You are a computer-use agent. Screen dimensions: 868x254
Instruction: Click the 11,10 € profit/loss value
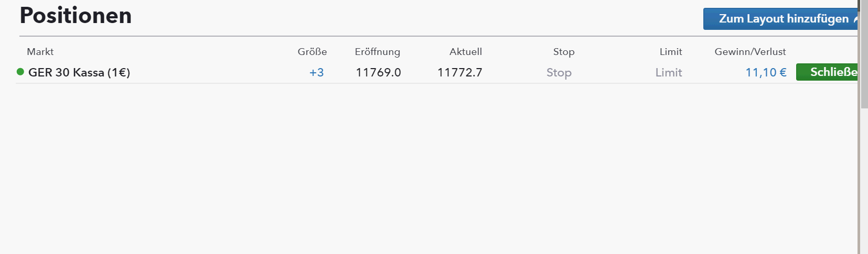tap(765, 73)
